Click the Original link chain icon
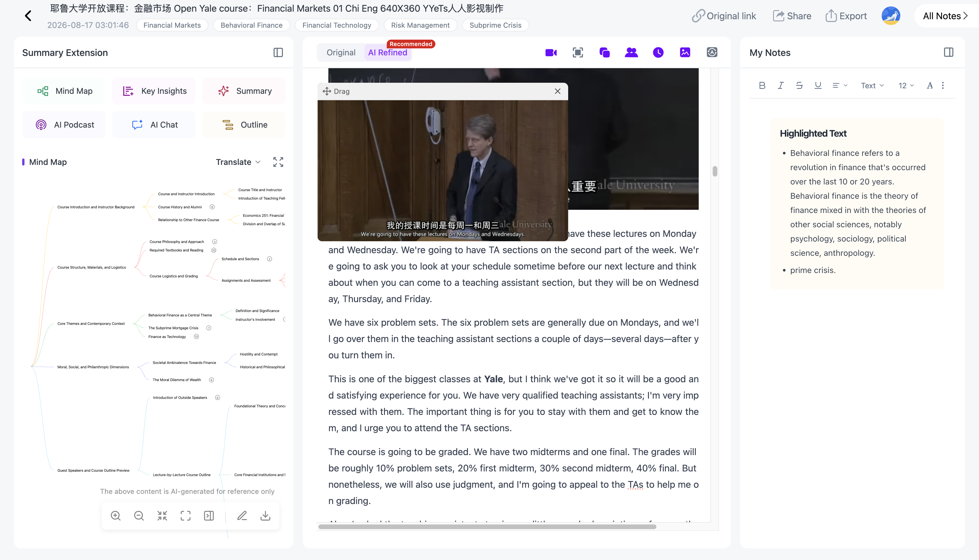This screenshot has width=979, height=560. click(x=698, y=16)
